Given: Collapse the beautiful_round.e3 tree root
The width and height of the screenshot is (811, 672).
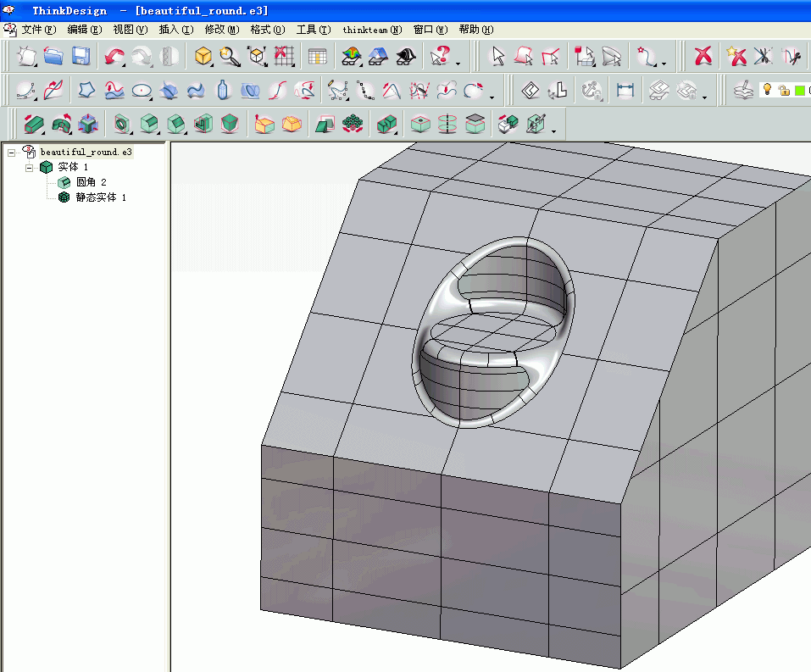Looking at the screenshot, I should pyautogui.click(x=11, y=153).
